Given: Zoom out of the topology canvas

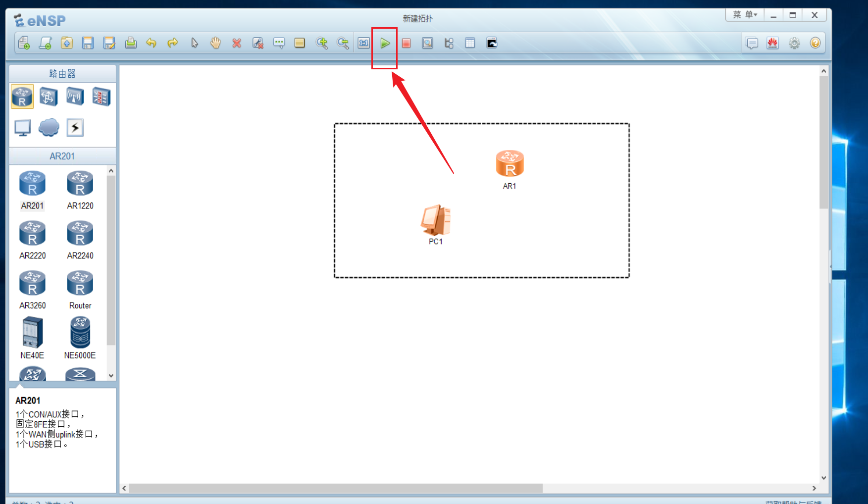Looking at the screenshot, I should (343, 43).
